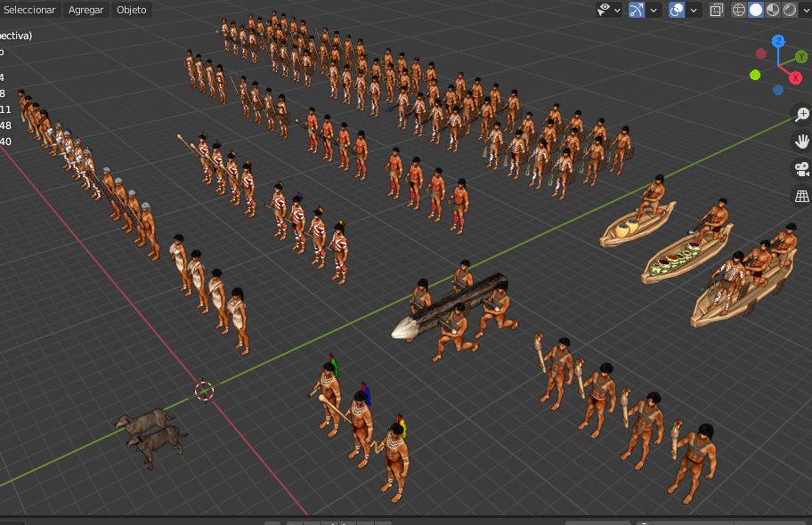Expand the object visibility and selectability dropdown arrow
Image resolution: width=812 pixels, height=525 pixels.
[x=617, y=10]
